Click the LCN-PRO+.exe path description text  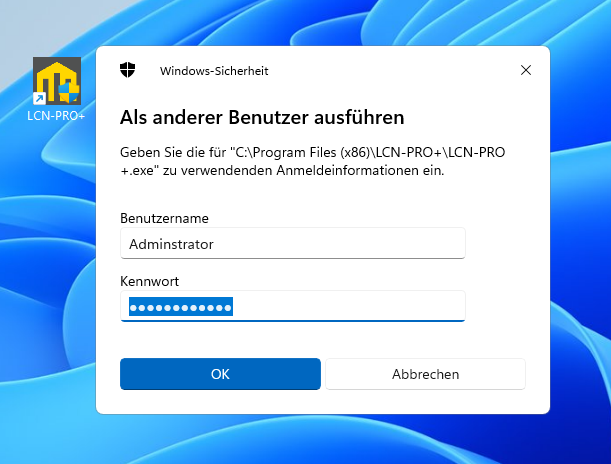point(313,161)
